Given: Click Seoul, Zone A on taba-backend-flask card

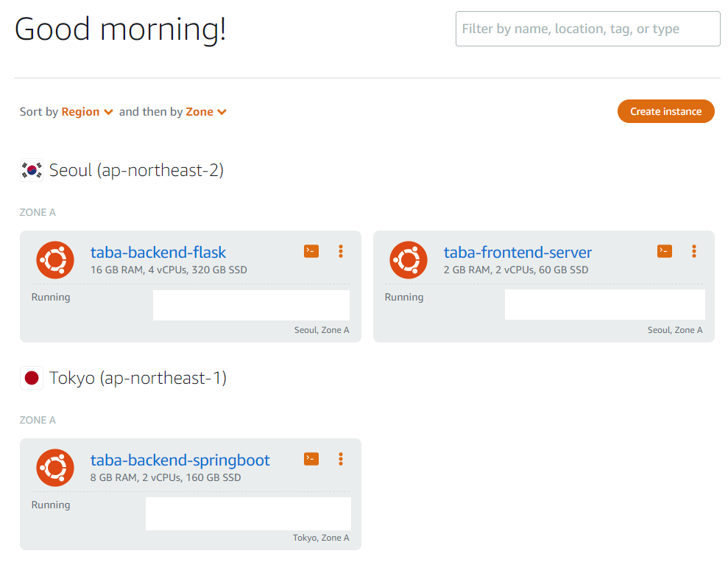Looking at the screenshot, I should click(x=322, y=330).
